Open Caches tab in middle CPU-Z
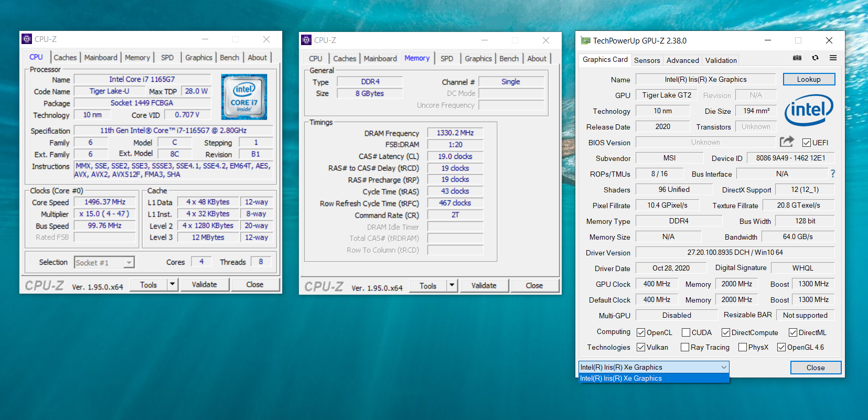 pyautogui.click(x=345, y=59)
